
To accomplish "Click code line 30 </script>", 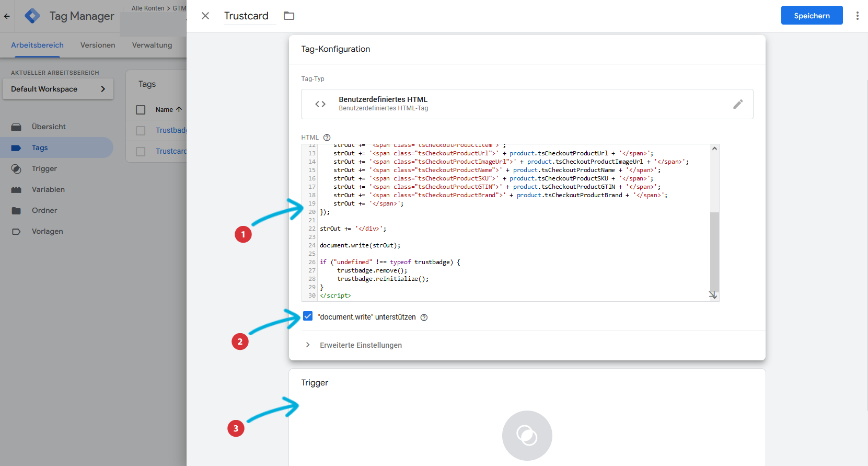I will pyautogui.click(x=335, y=295).
